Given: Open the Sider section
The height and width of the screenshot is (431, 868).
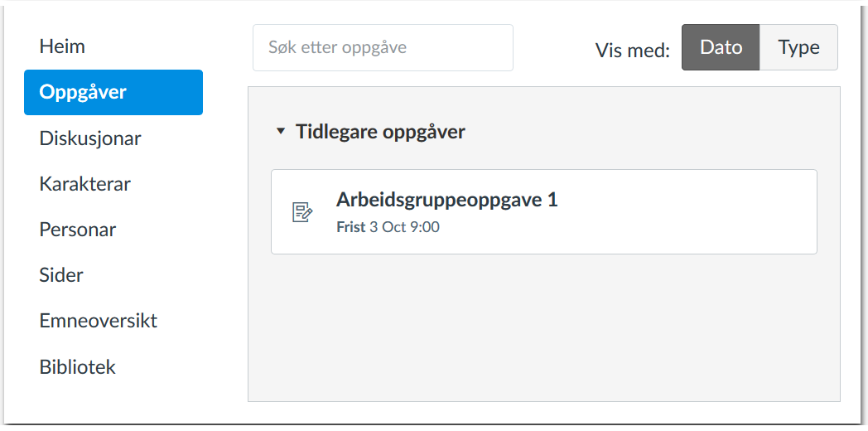Looking at the screenshot, I should click(x=61, y=275).
